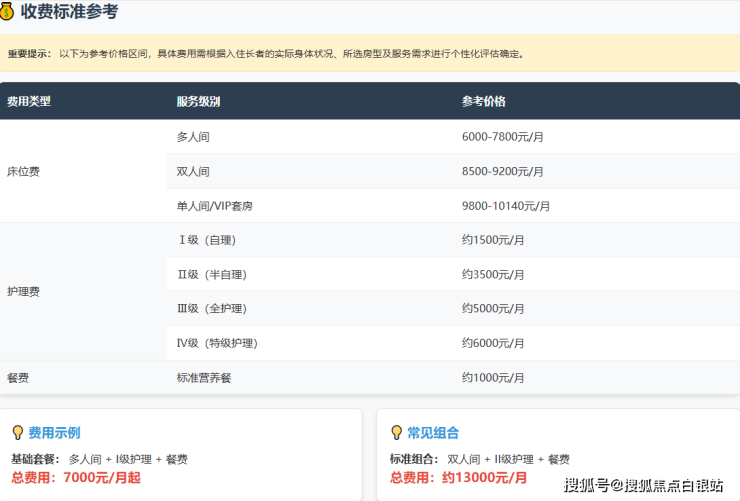
Task: Select the 双人间 service level row
Action: pos(193,171)
